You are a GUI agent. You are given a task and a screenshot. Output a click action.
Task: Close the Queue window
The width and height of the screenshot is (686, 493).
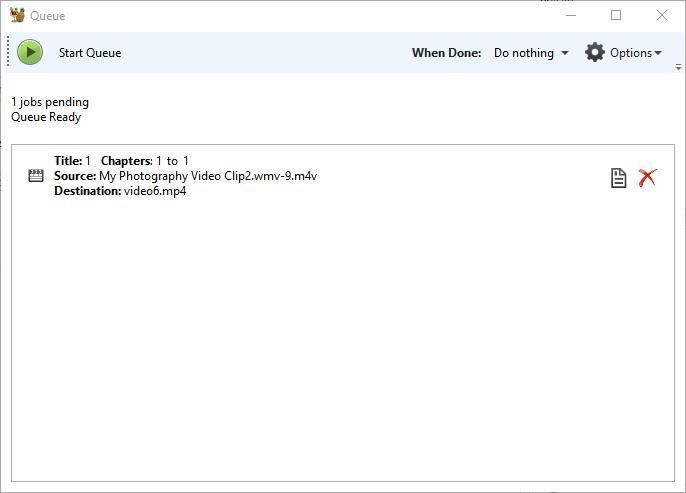tap(661, 15)
